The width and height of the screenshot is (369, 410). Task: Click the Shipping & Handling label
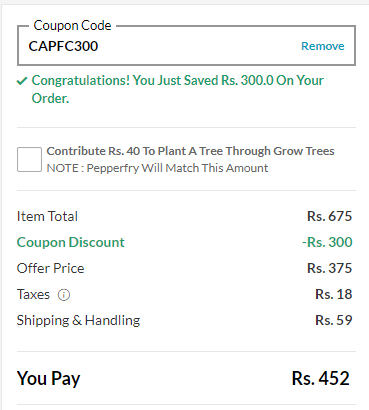coord(79,320)
